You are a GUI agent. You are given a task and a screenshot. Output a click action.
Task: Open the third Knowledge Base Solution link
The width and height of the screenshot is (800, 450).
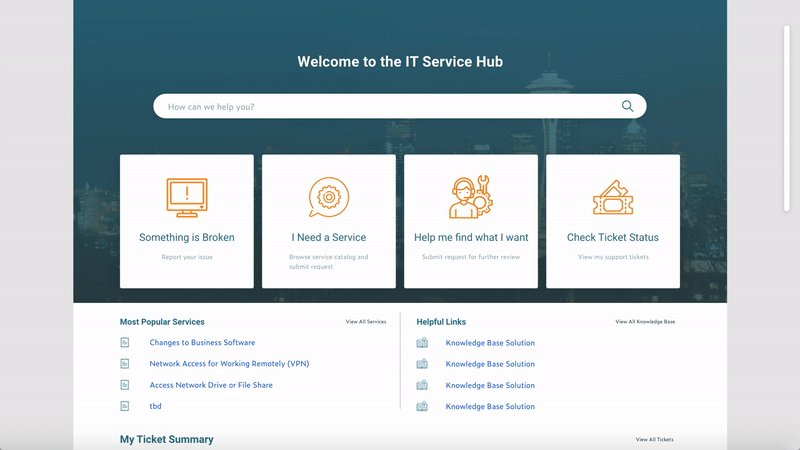(x=490, y=385)
